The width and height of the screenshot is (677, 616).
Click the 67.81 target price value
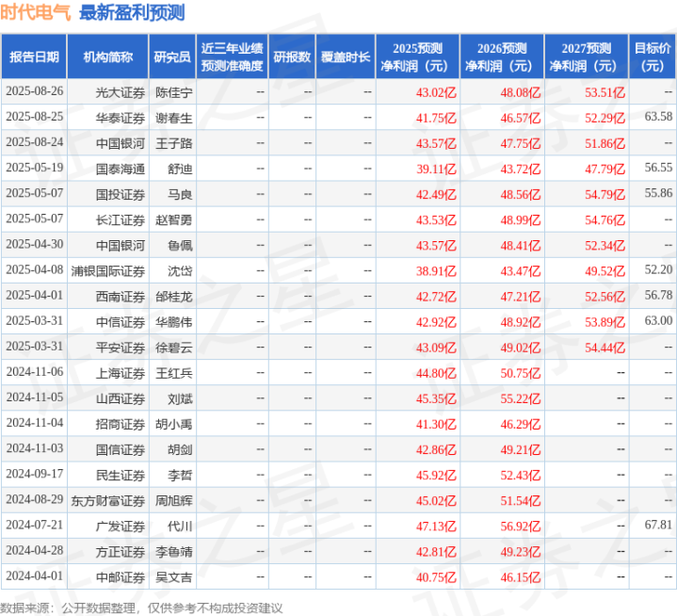(658, 525)
